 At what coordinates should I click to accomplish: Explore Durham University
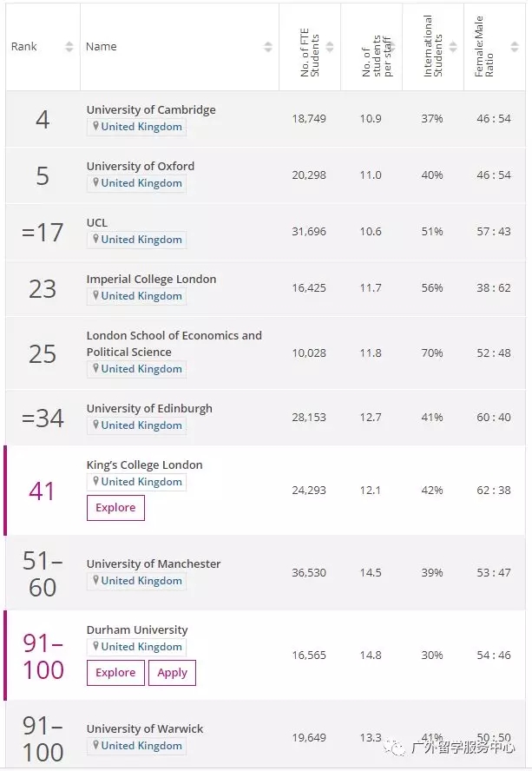[x=115, y=673]
